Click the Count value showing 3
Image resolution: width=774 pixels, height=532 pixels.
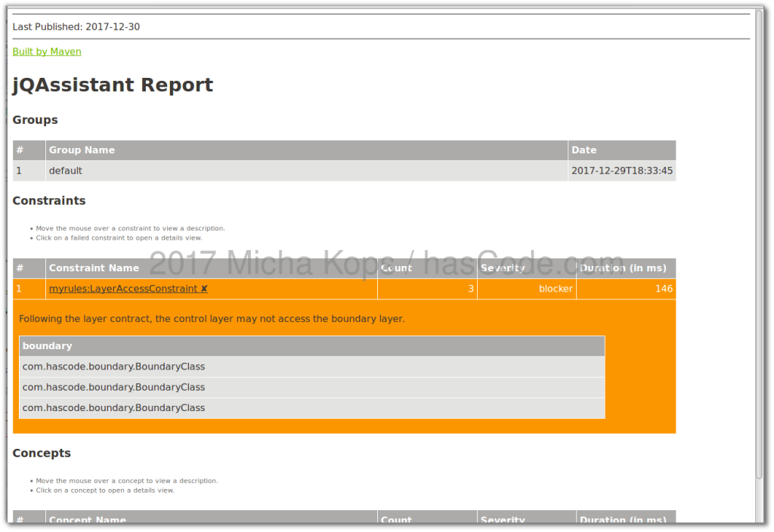point(470,289)
